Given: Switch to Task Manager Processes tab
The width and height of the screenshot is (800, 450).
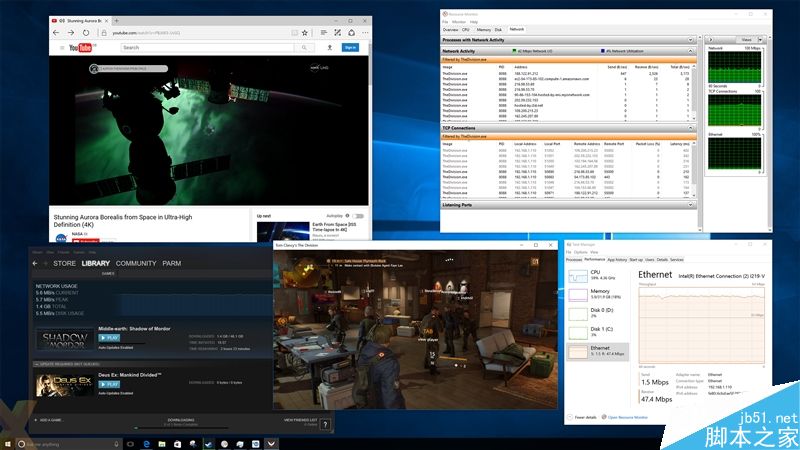Looking at the screenshot, I should (574, 260).
